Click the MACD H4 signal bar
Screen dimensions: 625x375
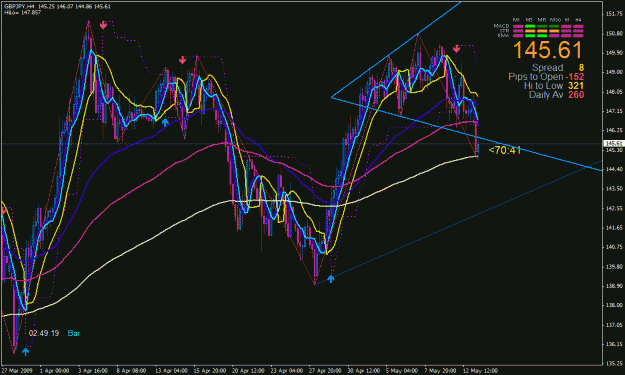tap(578, 26)
